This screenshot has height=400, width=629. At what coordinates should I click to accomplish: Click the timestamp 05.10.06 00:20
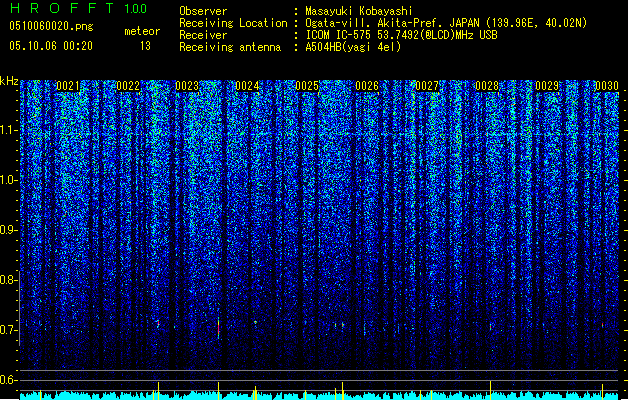pyautogui.click(x=51, y=46)
